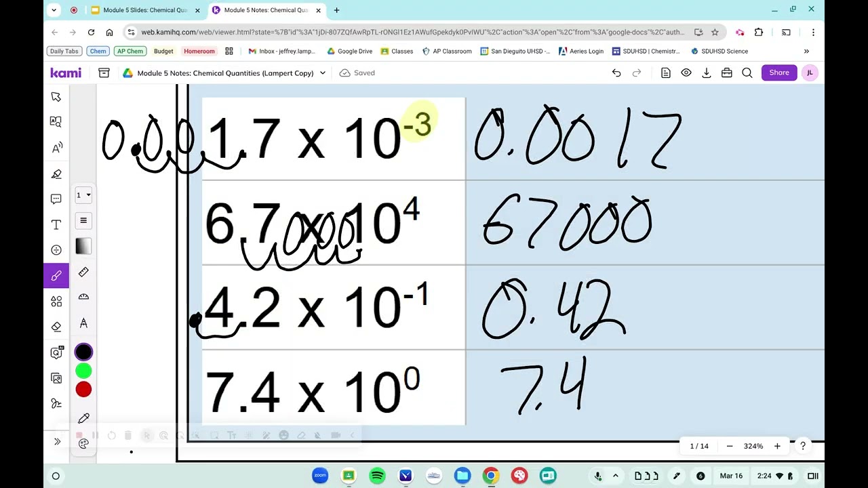Open stroke thickness dropdown showing 1
Screen dimensions: 868x488
pyautogui.click(x=83, y=195)
